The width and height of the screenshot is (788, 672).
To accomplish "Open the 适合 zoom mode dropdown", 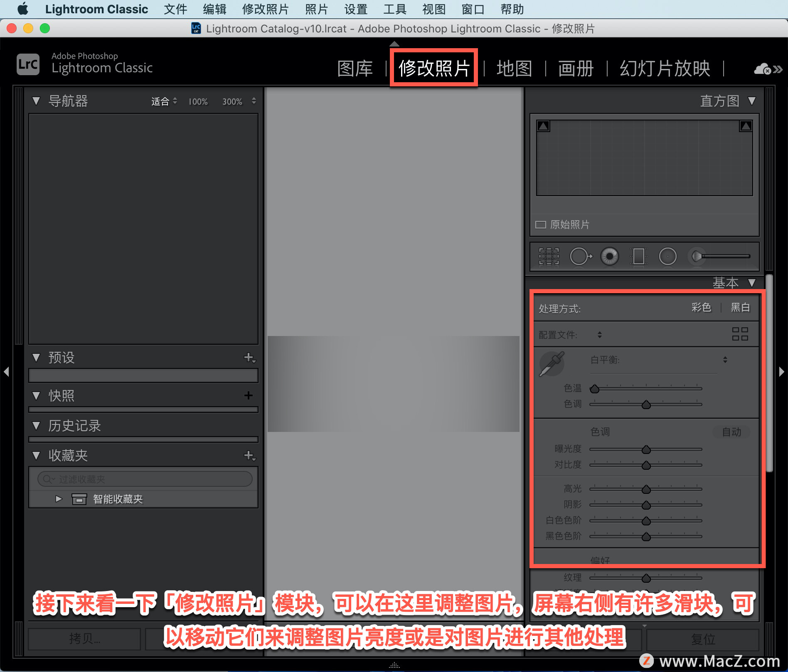I will pyautogui.click(x=164, y=101).
